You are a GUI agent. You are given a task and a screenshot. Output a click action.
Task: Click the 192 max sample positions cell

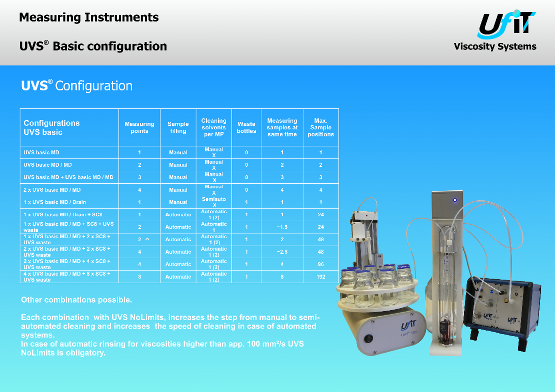[x=320, y=277]
